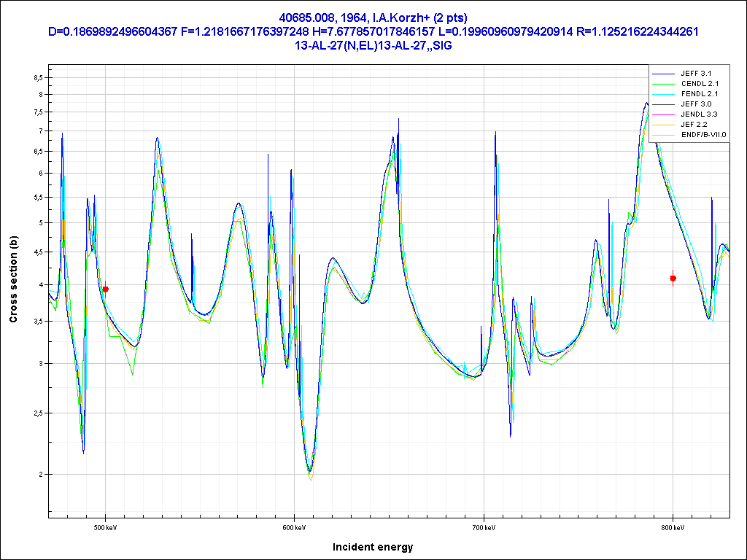Click JENDL 3.3 in the legend
Viewport: 747px width, 560px height.
700,114
